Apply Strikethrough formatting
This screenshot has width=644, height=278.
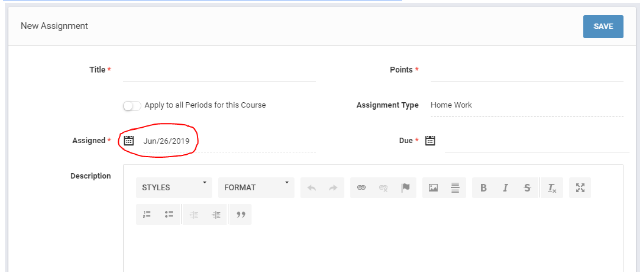(x=527, y=187)
